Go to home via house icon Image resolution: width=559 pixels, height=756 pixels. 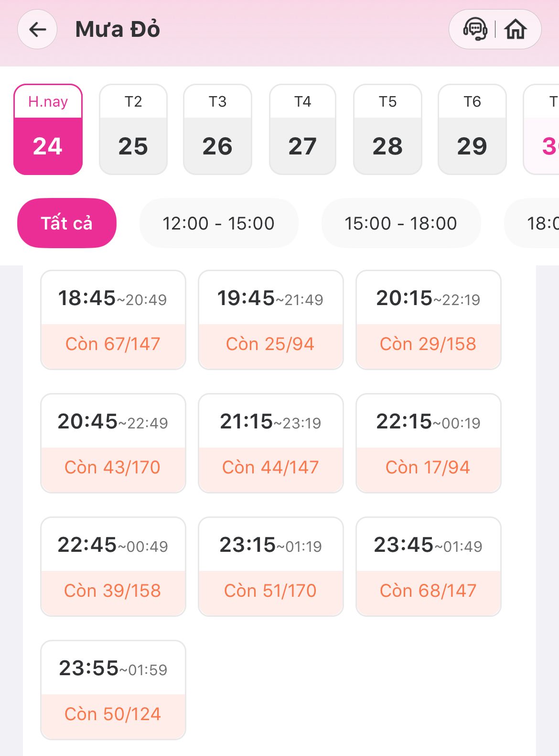[x=516, y=30]
